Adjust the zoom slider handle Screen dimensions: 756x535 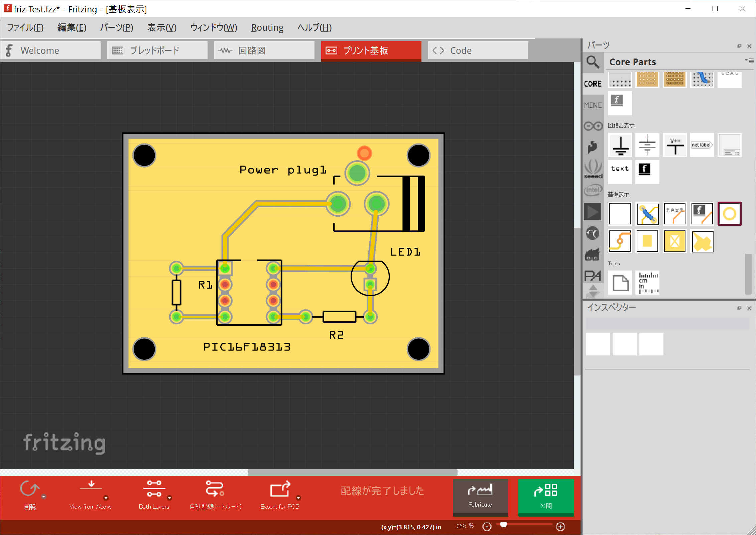(x=504, y=524)
